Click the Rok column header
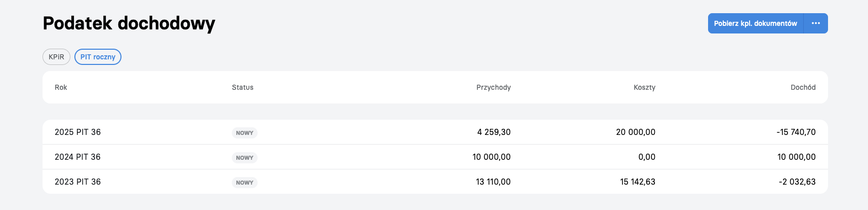868x210 pixels. click(x=61, y=87)
